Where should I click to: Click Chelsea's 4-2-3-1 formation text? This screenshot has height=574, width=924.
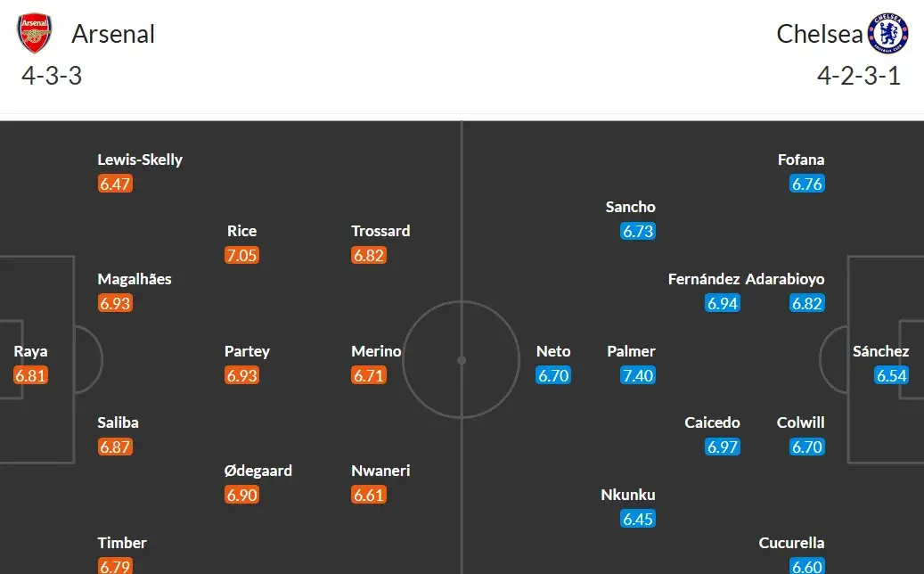[x=859, y=76]
